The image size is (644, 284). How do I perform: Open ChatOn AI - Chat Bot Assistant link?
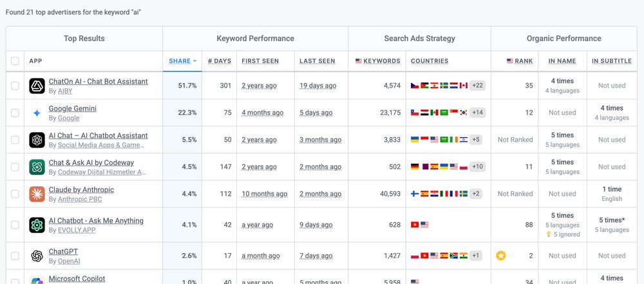[x=98, y=81]
